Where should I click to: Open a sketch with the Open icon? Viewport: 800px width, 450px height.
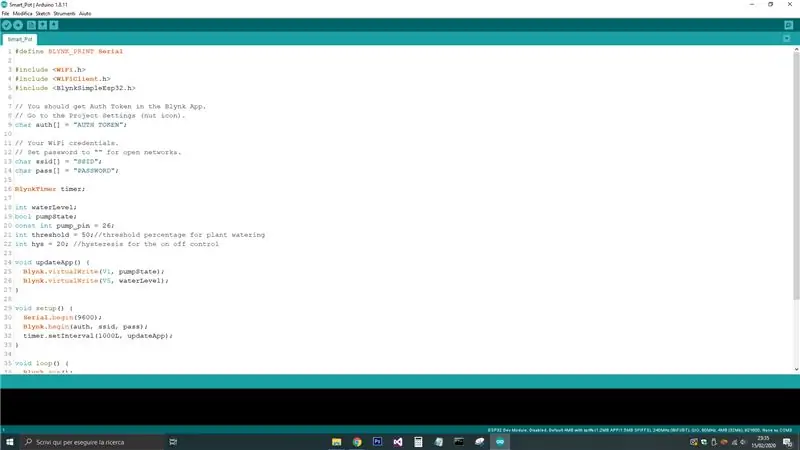(42, 25)
